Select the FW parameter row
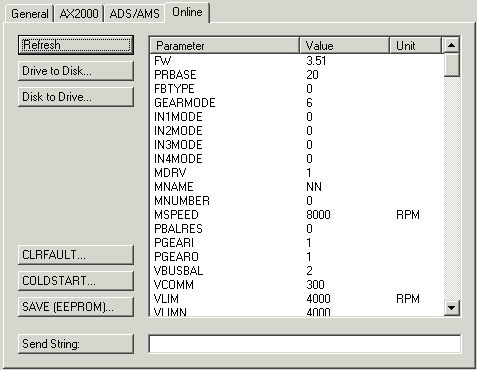Screen dimensions: 477x370 pos(297,61)
